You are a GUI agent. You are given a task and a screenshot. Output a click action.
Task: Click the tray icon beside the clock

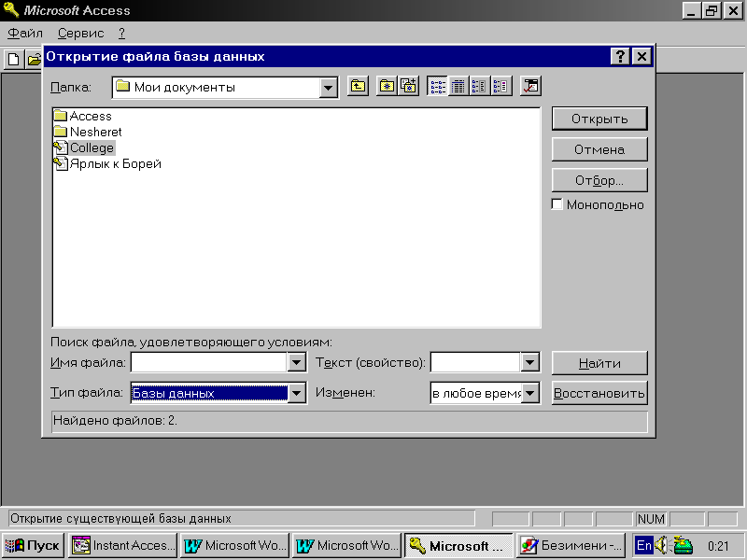click(684, 545)
